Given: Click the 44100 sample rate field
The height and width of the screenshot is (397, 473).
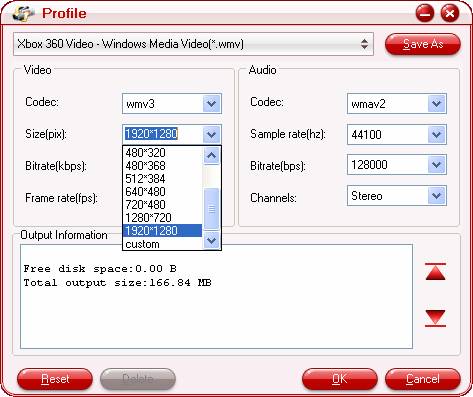Looking at the screenshot, I should point(388,135).
